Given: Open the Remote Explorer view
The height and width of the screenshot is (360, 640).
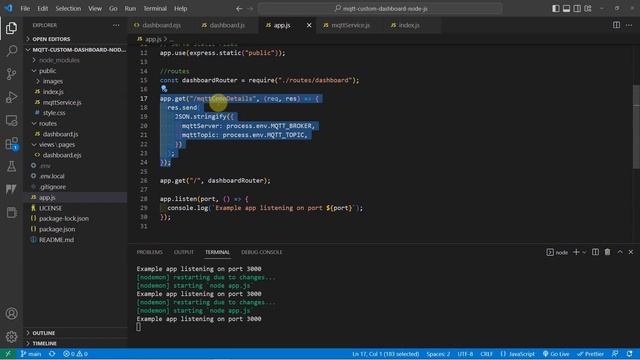Looking at the screenshot, I should coord(11,120).
